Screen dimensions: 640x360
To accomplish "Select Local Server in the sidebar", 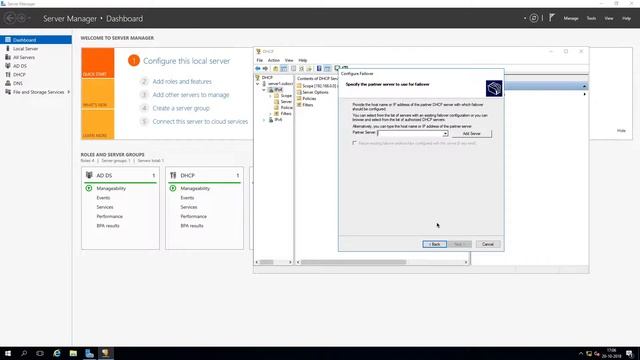I will (x=25, y=49).
